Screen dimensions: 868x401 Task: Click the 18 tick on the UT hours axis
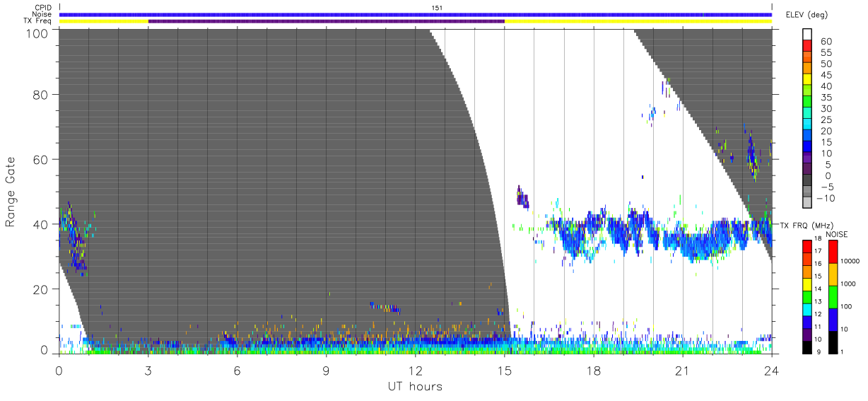(594, 371)
